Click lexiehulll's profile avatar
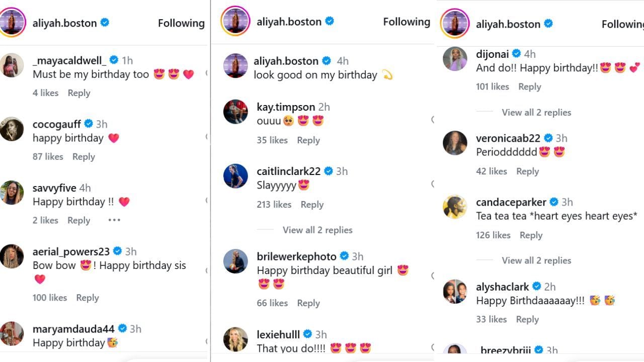Screen dimensions: 644x362 (235, 339)
